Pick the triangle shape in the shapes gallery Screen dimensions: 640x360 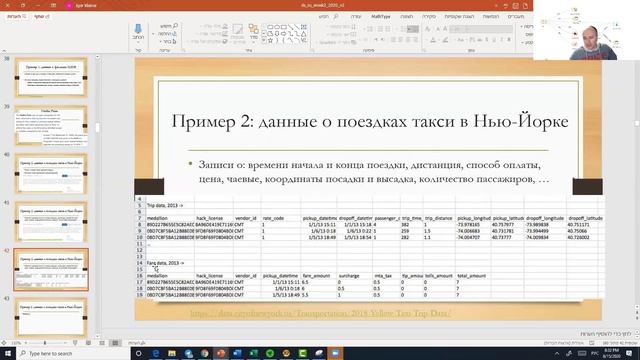pyautogui.click(x=304, y=34)
